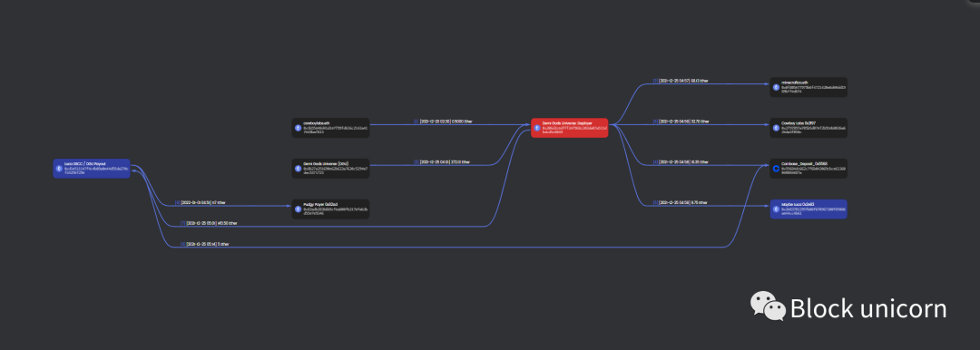This screenshot has width=980, height=350.
Task: Click the Ethereum icon on the Cowboy Labs node
Action: pos(776,128)
